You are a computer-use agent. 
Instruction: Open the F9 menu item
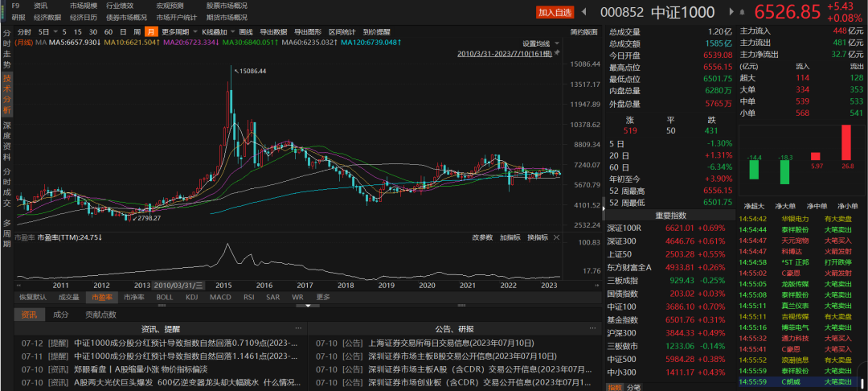click(15, 6)
